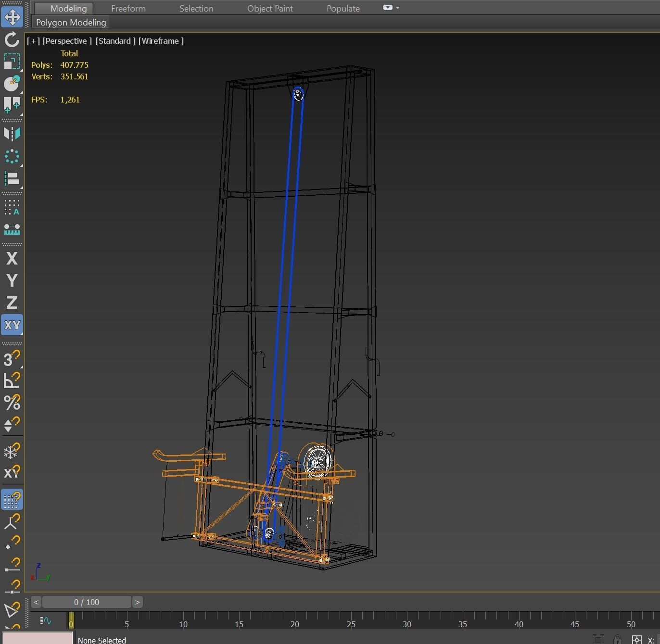Click the dotted grid 'A' array icon
Screen dimensions: 660x644
coord(12,208)
